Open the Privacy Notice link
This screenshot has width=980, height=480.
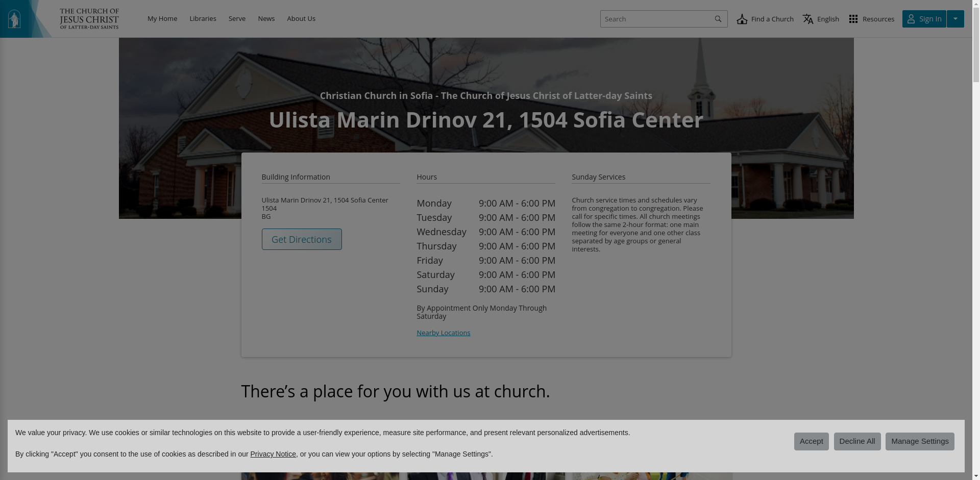(x=273, y=454)
